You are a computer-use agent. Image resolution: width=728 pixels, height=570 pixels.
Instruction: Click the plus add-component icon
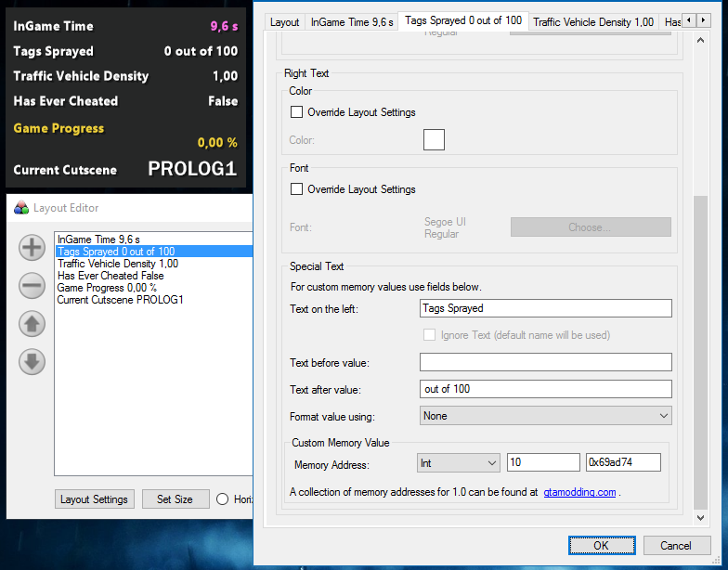click(x=32, y=247)
